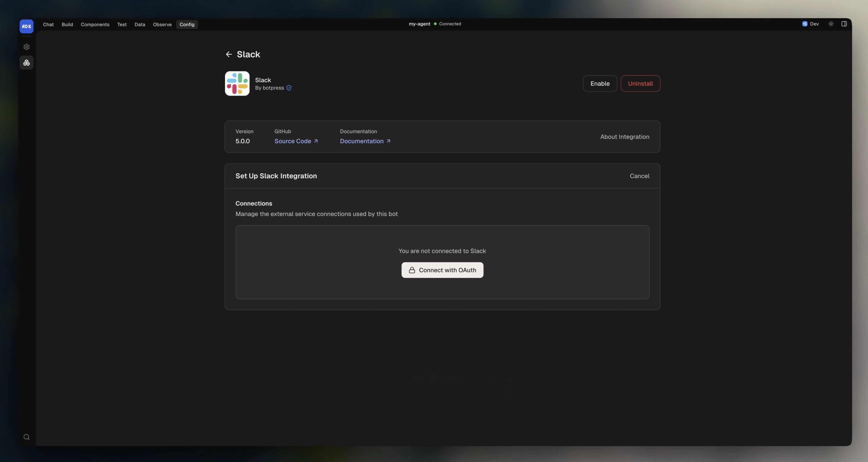Select the integrations icon in sidebar
Screen dimensions: 868x462
(26, 63)
